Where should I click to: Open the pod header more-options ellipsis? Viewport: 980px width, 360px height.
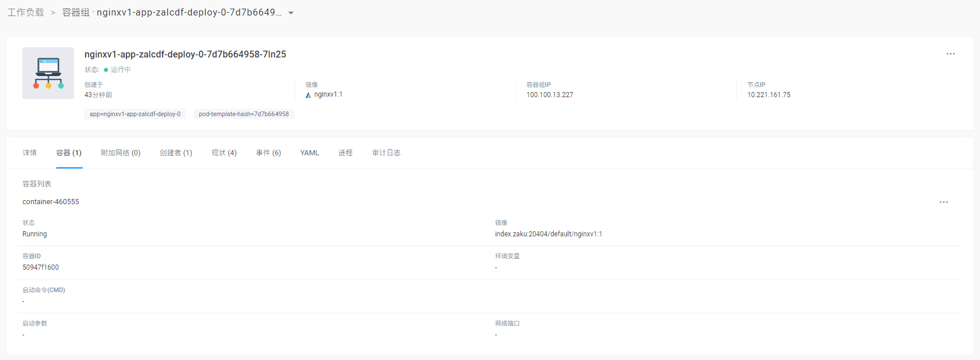[x=950, y=54]
